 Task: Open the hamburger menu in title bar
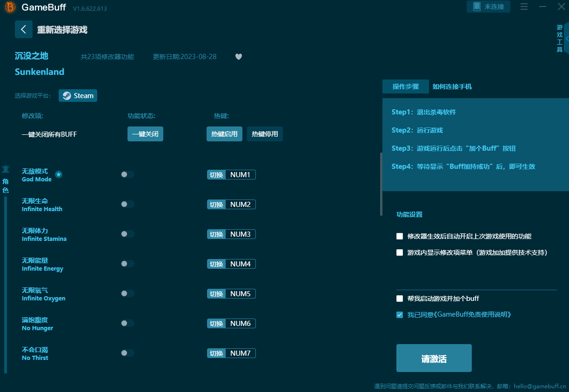[x=524, y=7]
